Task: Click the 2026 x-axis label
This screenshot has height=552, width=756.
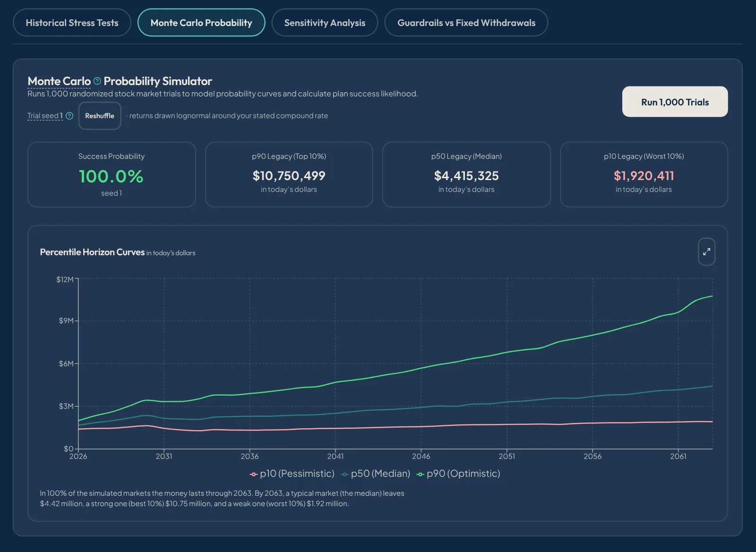Action: pyautogui.click(x=78, y=456)
